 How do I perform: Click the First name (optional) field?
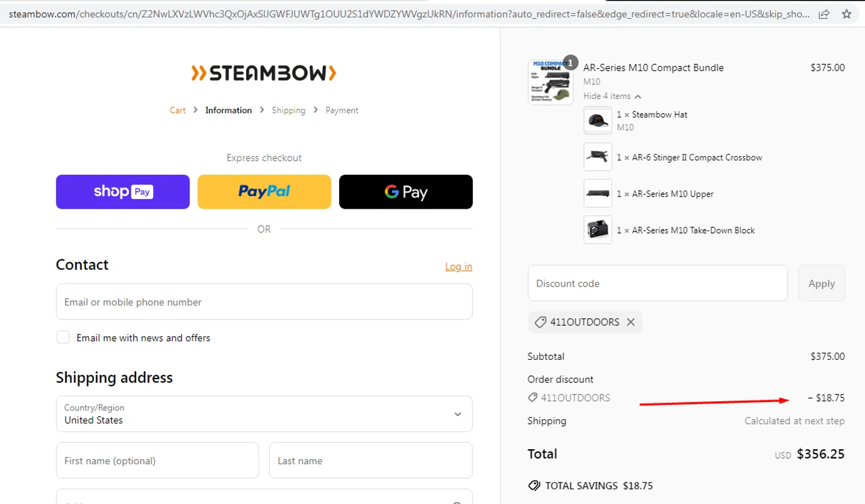[157, 460]
